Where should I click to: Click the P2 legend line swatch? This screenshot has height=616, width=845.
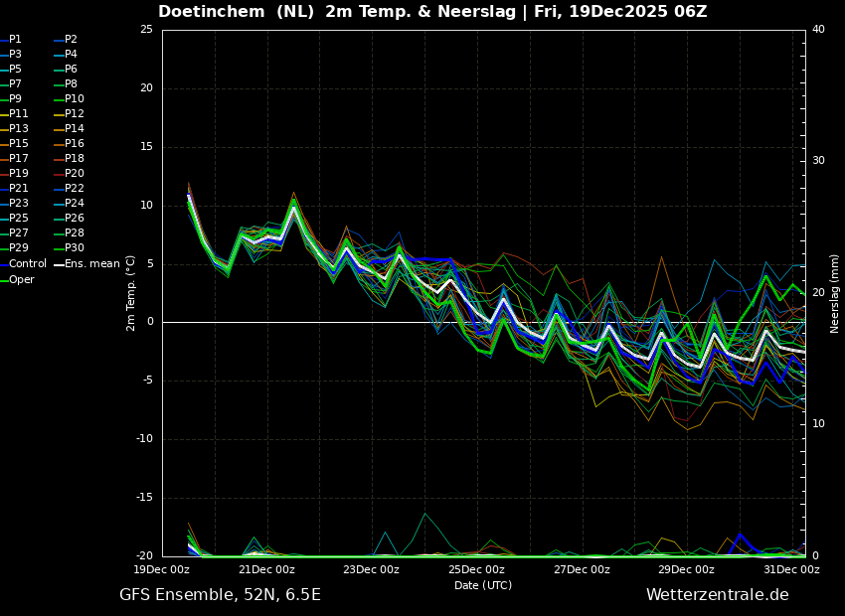pyautogui.click(x=59, y=40)
